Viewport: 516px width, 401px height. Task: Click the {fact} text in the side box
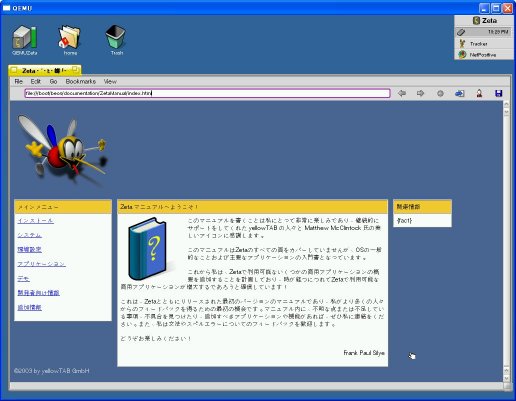[x=404, y=221]
